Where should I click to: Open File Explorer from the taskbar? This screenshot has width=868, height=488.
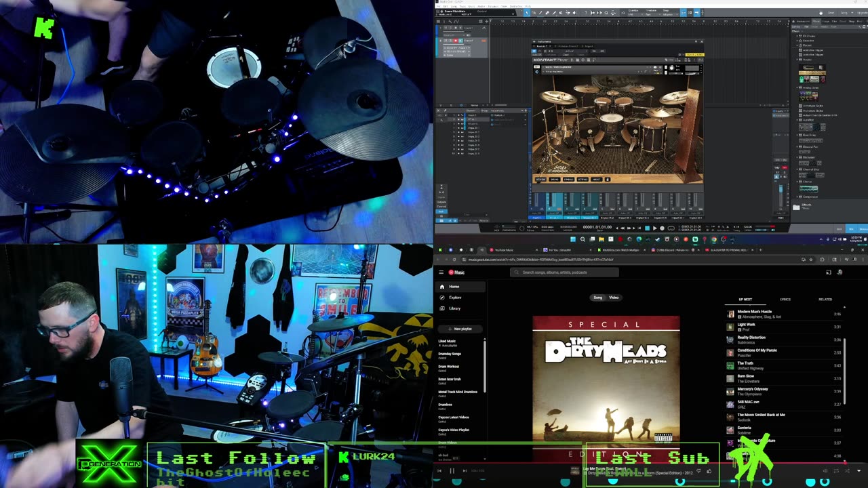601,239
